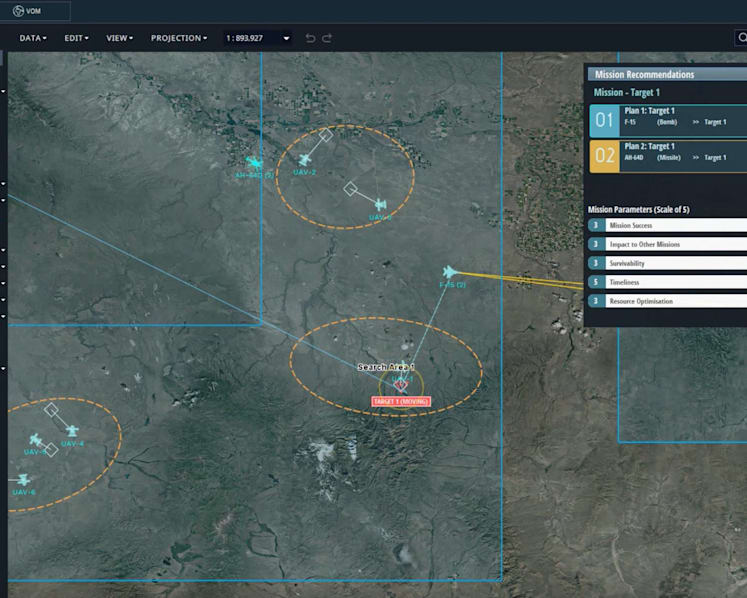Image resolution: width=747 pixels, height=598 pixels.
Task: Open the DATA menu
Action: click(33, 38)
